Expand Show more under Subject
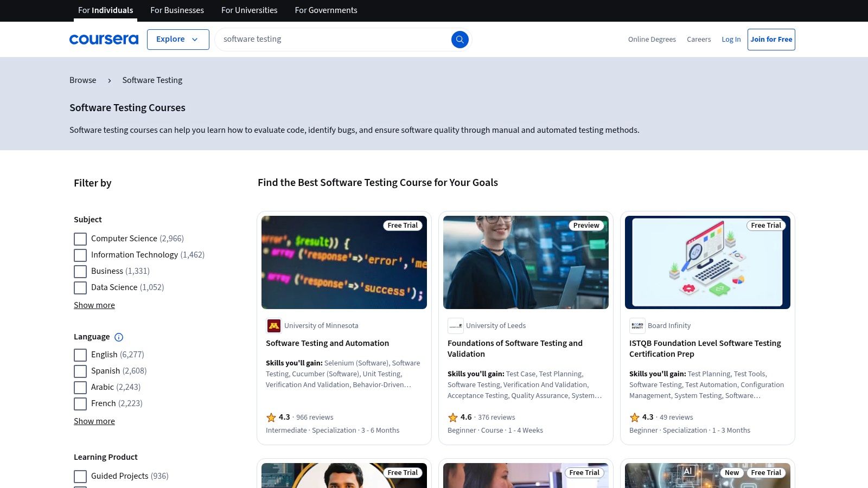The image size is (868, 488). pyautogui.click(x=94, y=305)
